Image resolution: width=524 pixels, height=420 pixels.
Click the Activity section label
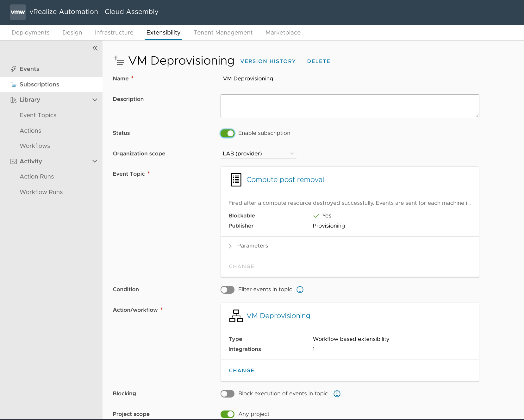click(x=31, y=161)
